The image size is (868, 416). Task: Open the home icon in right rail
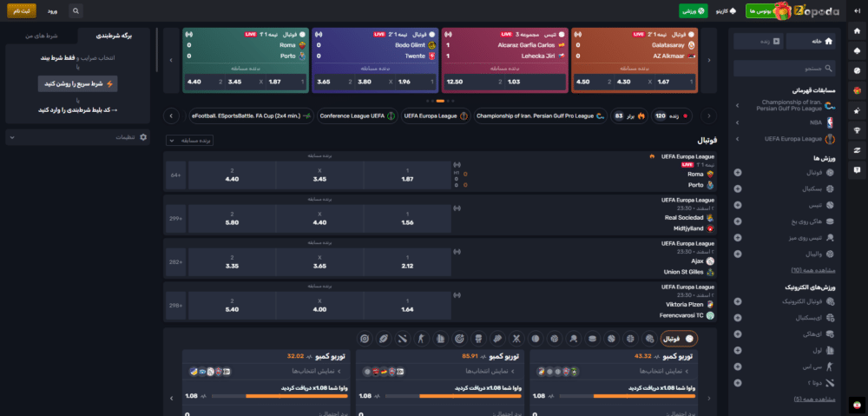click(x=856, y=41)
